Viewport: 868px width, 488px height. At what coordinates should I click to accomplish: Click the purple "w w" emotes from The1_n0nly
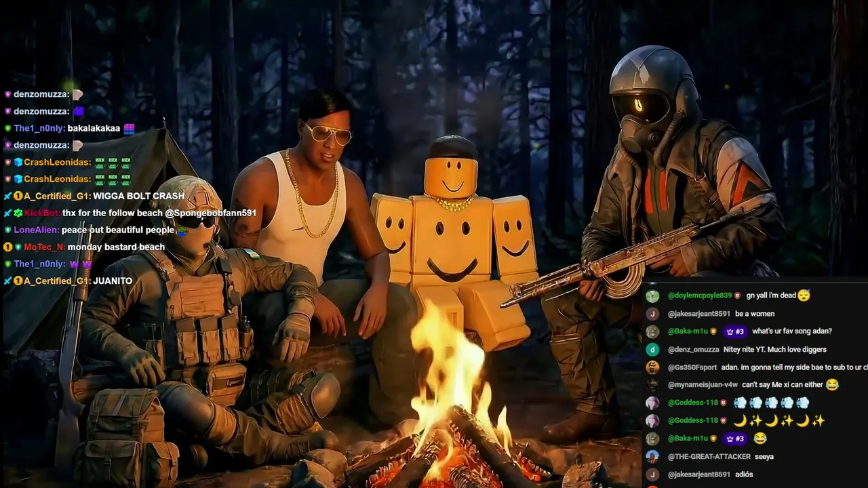81,264
